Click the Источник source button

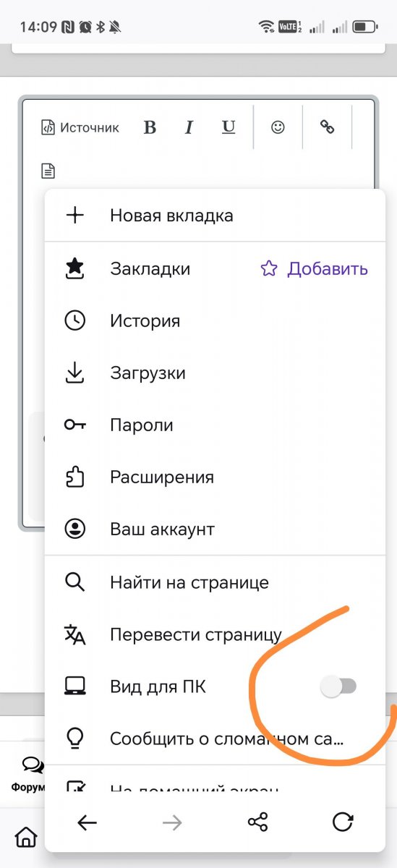click(x=80, y=128)
